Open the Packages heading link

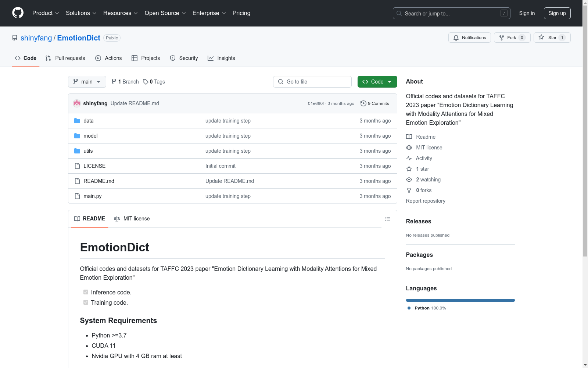(419, 255)
